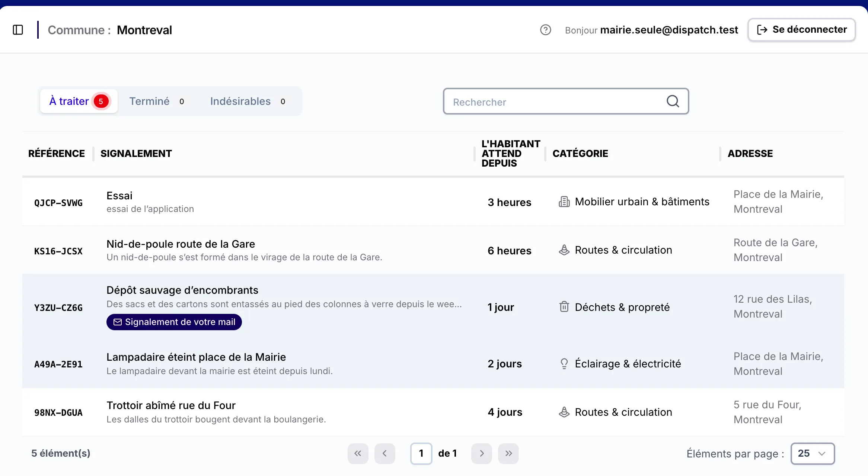
Task: Open Lampadaire éteint place de la Mairie
Action: pos(196,357)
